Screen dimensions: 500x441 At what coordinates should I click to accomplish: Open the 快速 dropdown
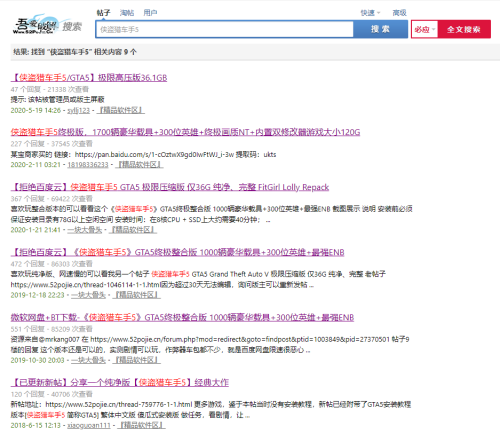(370, 13)
